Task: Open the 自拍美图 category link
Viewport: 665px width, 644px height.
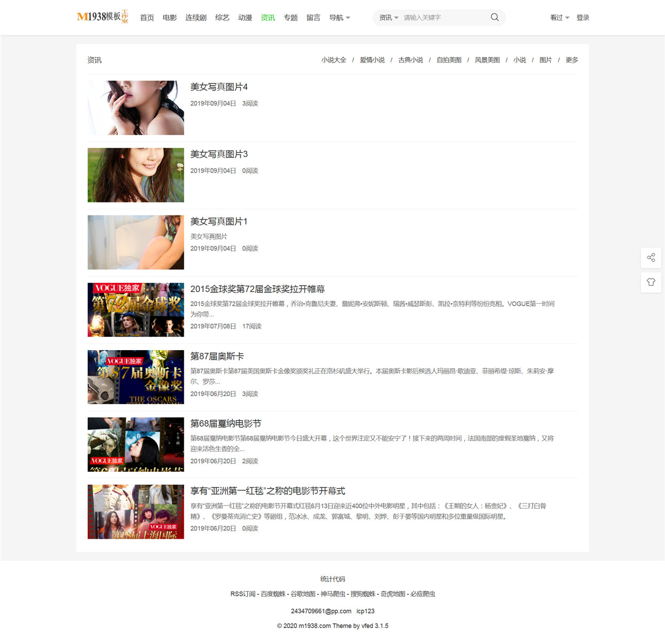Action: click(x=449, y=60)
